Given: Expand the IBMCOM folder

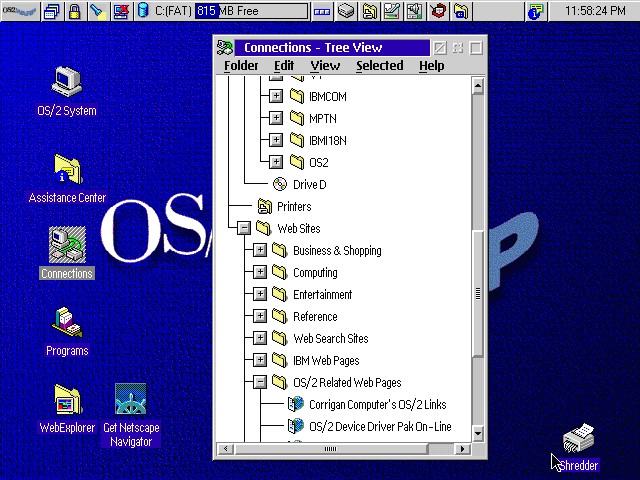Looking at the screenshot, I should 277,96.
